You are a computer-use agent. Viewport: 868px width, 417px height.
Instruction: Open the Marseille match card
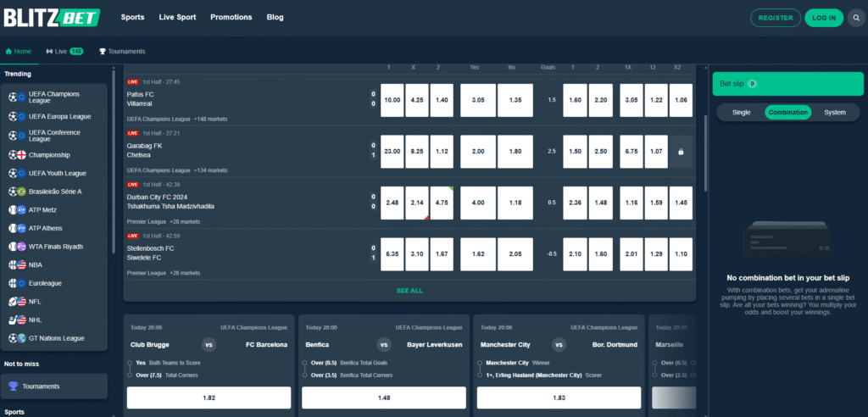tap(672, 365)
